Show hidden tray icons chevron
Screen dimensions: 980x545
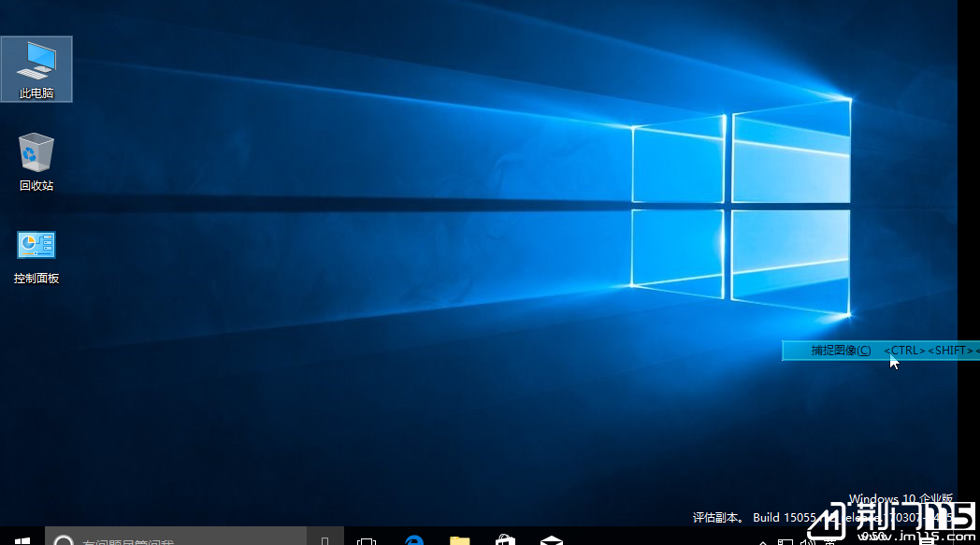coord(763,542)
